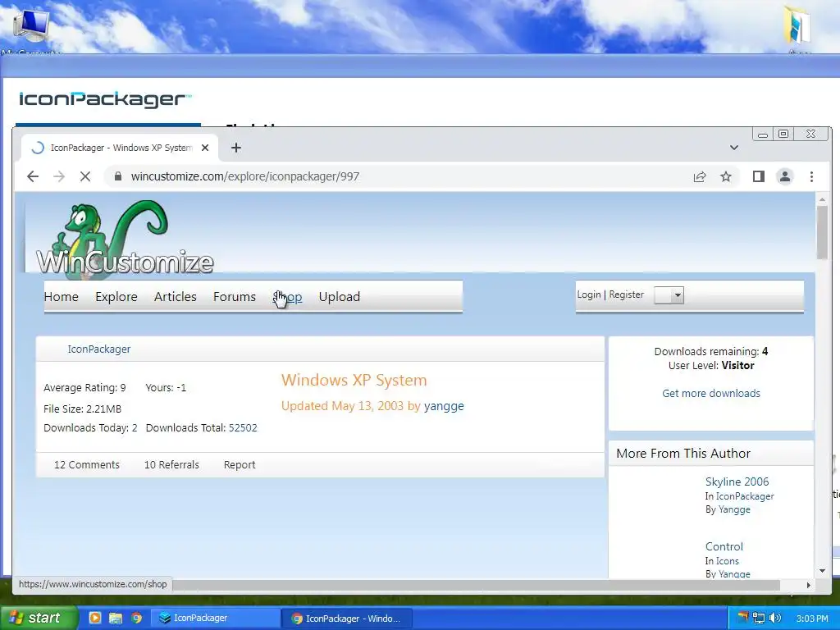Open the dropdown beside Login and Register
Viewport: 840px width, 630px height.
click(669, 295)
